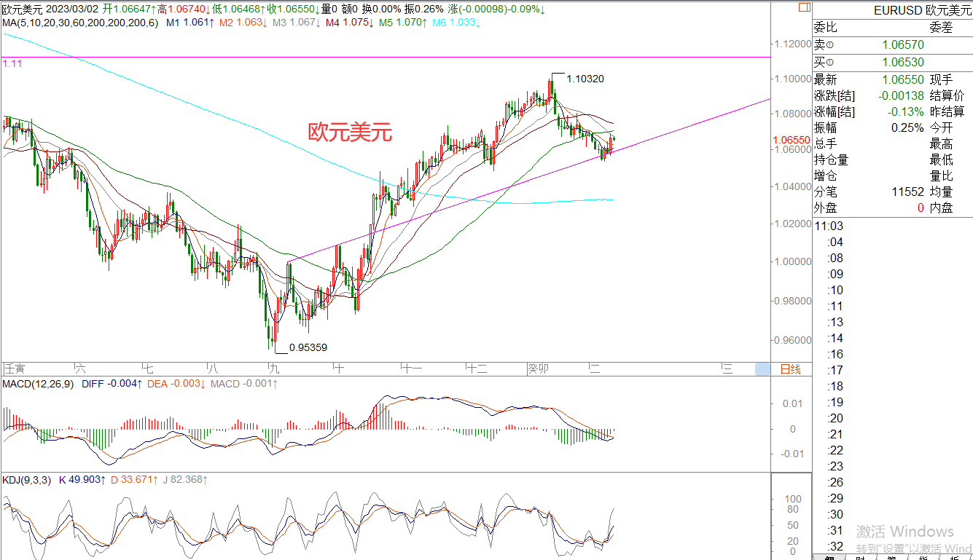The width and height of the screenshot is (973, 560).
Task: Select the 涨幅[结] value -0.13%
Action: point(906,112)
